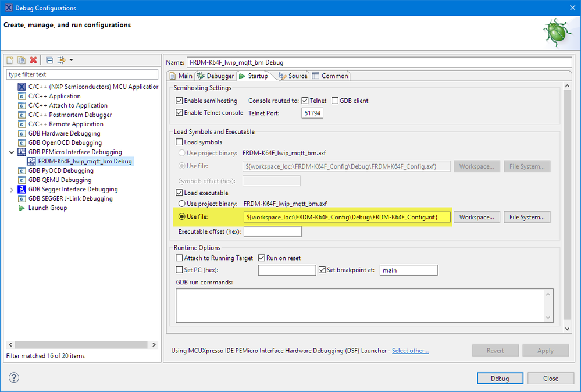Enable the Set PC (hex) checkbox

tap(179, 270)
